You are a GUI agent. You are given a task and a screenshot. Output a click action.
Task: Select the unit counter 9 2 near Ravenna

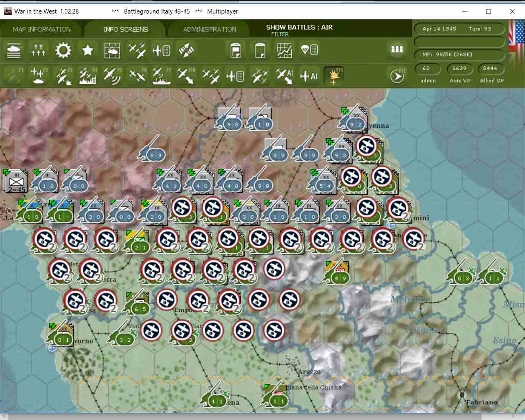point(354,119)
